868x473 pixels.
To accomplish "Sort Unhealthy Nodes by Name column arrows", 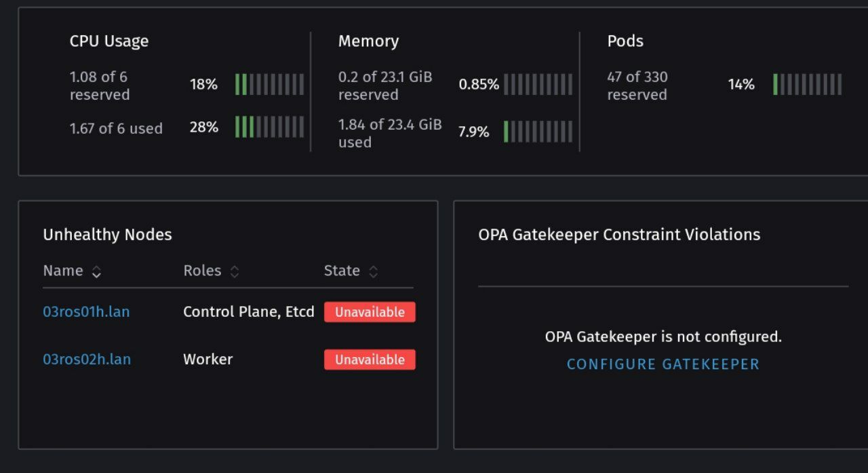I will click(96, 271).
